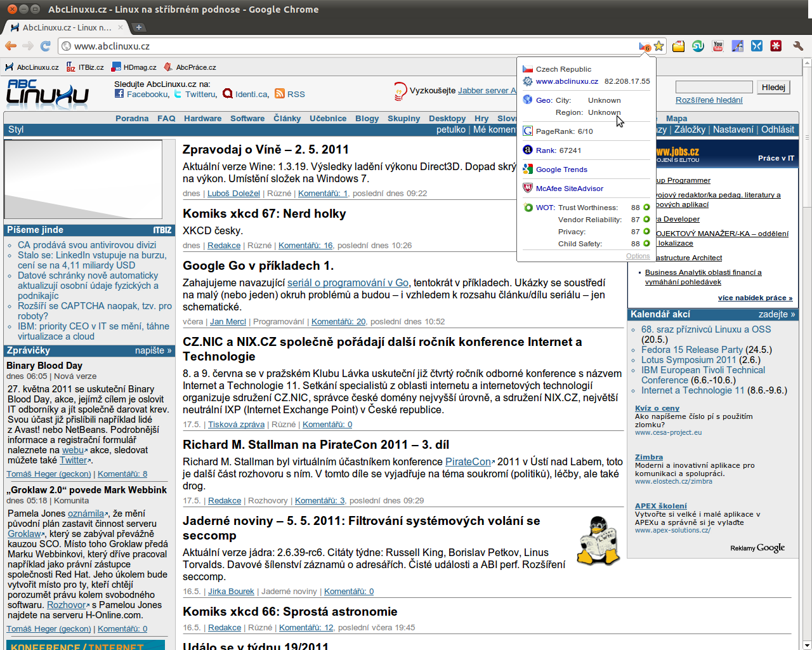This screenshot has height=650, width=812.
Task: Click the browser Forward arrow
Action: pos(28,46)
